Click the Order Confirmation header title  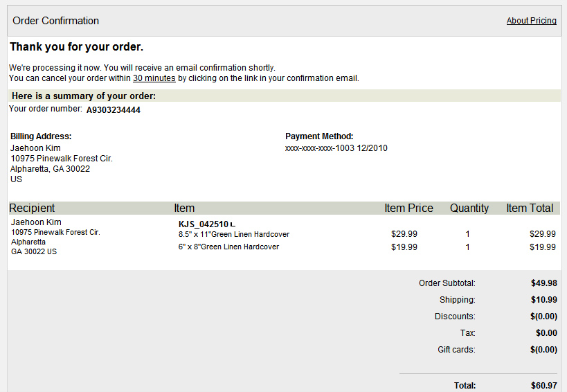(x=56, y=21)
